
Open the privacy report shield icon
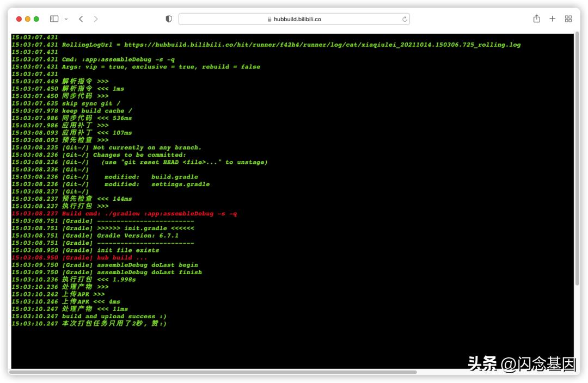pyautogui.click(x=169, y=19)
